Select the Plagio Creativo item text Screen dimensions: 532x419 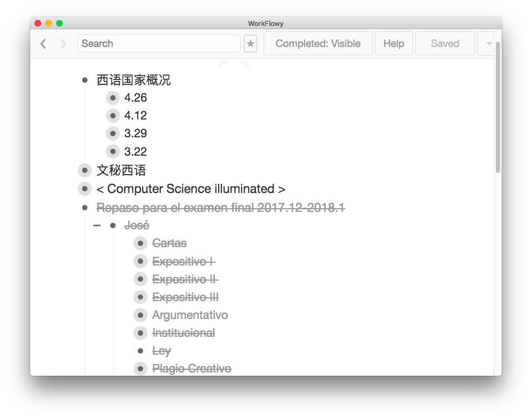tap(191, 369)
